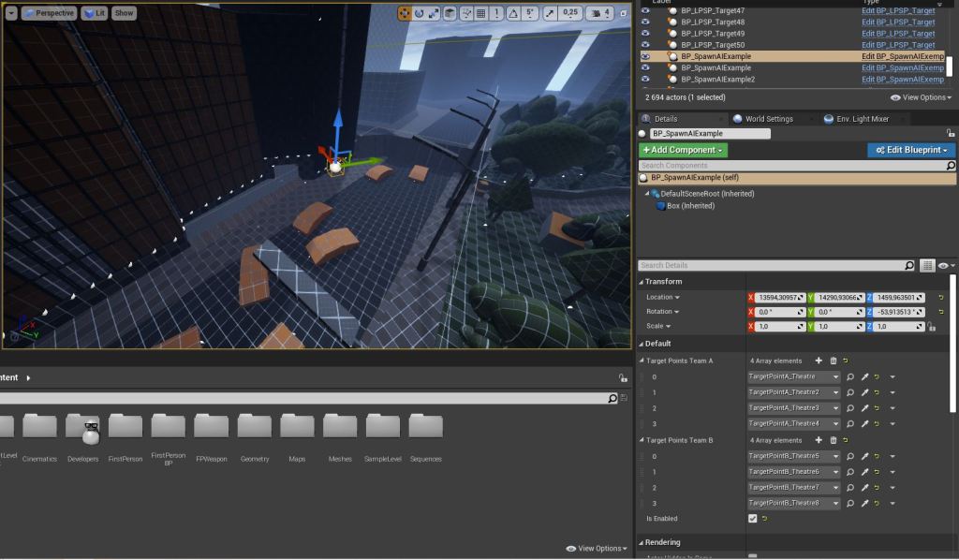
Task: Toggle grid snapping in the viewport toolbar
Action: point(480,14)
